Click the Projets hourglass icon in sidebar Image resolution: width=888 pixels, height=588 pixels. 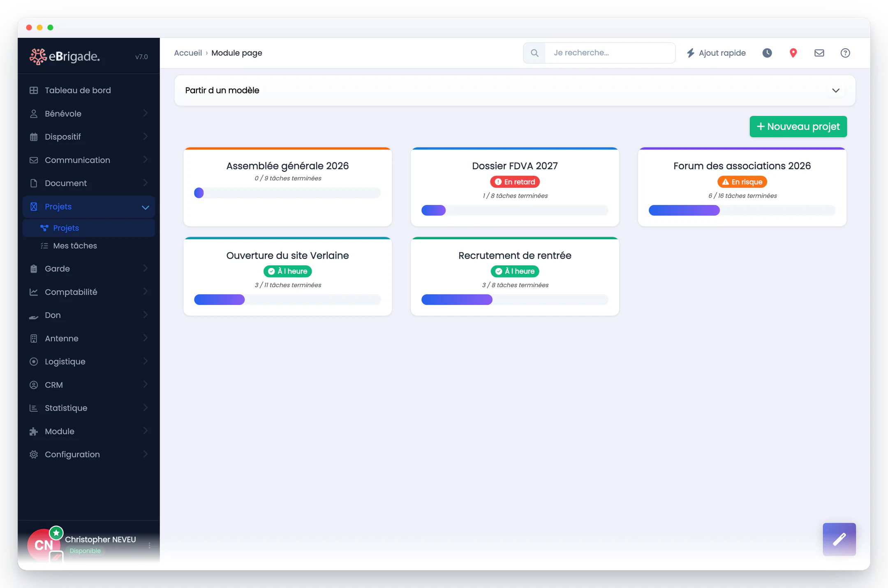pos(34,207)
